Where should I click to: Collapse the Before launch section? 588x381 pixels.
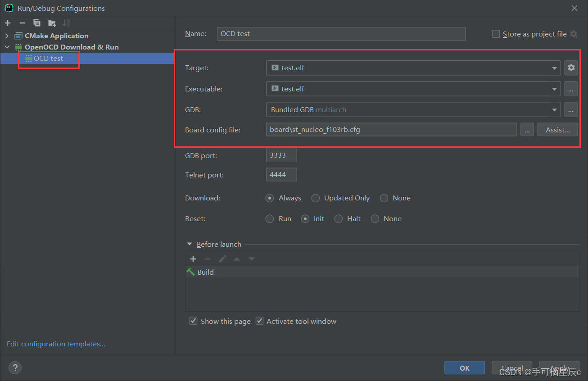[190, 244]
